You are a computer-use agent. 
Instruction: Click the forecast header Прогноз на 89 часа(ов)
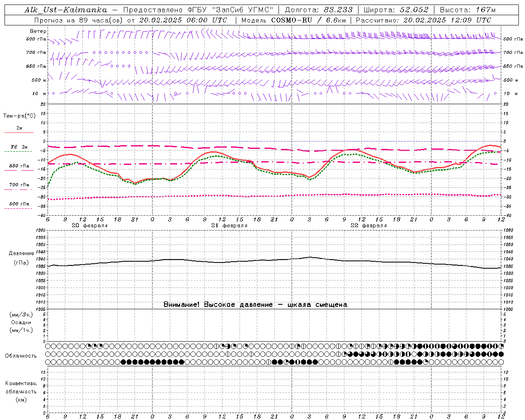click(x=79, y=20)
